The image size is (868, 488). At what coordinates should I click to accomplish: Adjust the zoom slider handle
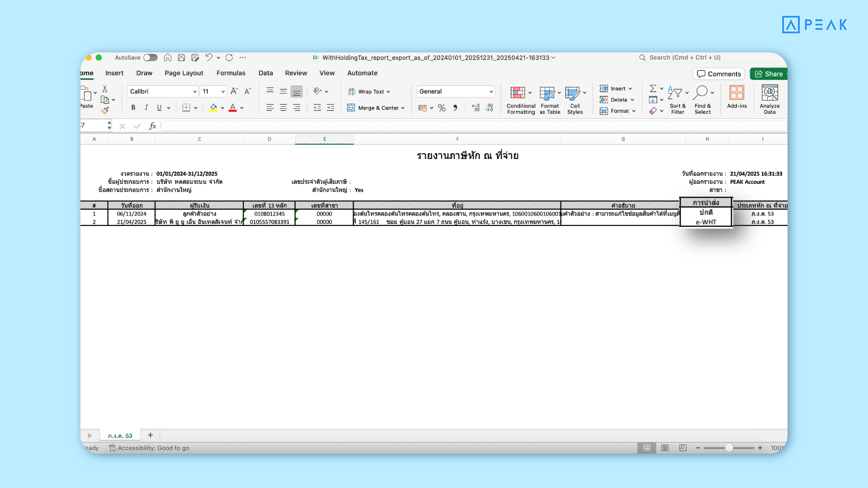point(729,448)
